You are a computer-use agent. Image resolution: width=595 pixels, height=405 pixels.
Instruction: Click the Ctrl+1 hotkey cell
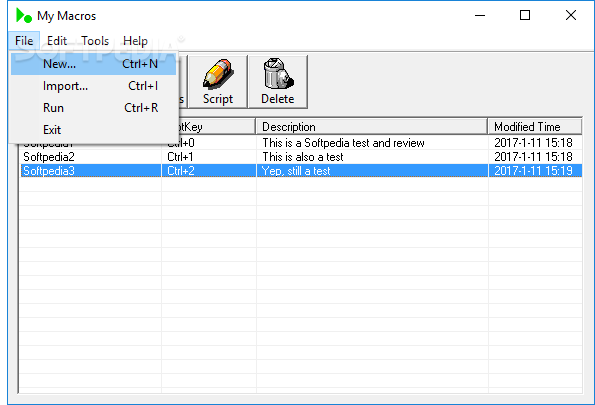tap(180, 157)
